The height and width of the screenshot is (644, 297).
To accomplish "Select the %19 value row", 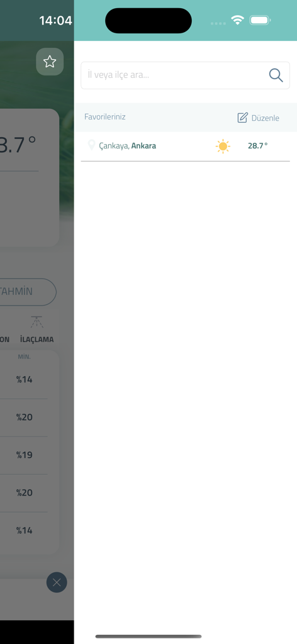I will [x=25, y=455].
